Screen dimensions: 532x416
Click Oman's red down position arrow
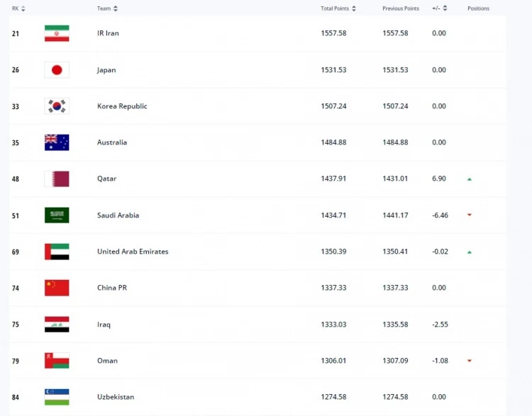(x=470, y=361)
